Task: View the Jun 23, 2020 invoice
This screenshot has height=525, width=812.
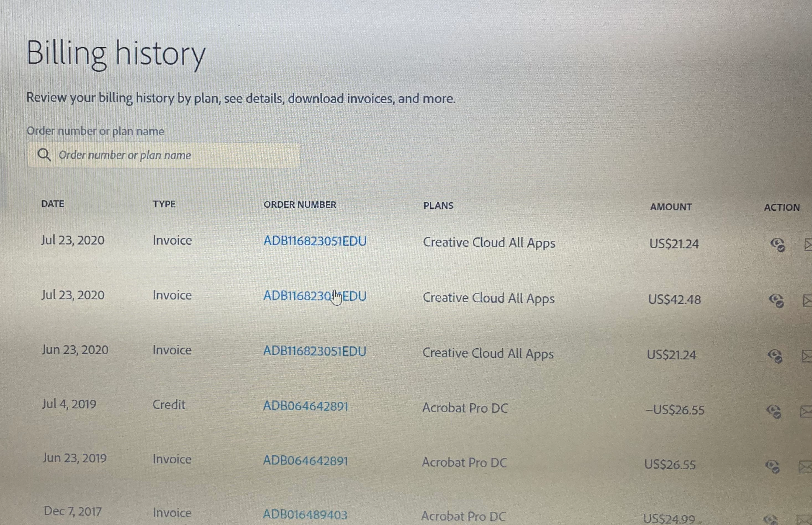Action: 775,356
